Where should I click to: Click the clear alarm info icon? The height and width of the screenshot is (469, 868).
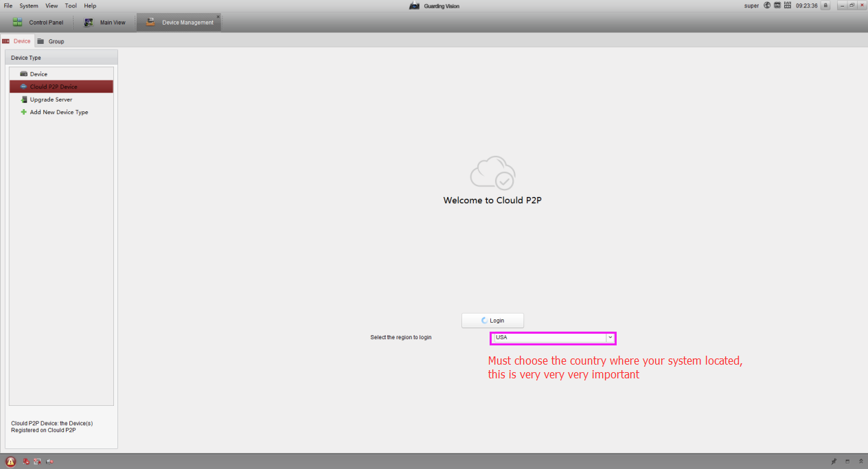[x=26, y=461]
